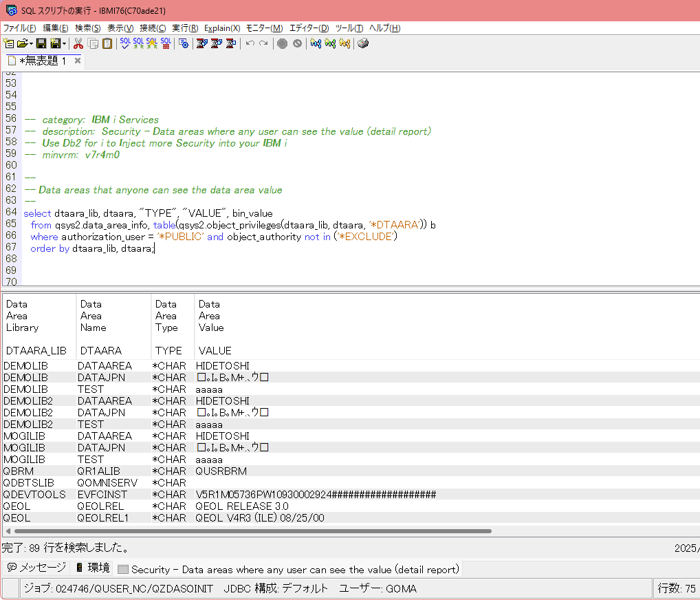Switch to the 環境 tab

click(94, 568)
